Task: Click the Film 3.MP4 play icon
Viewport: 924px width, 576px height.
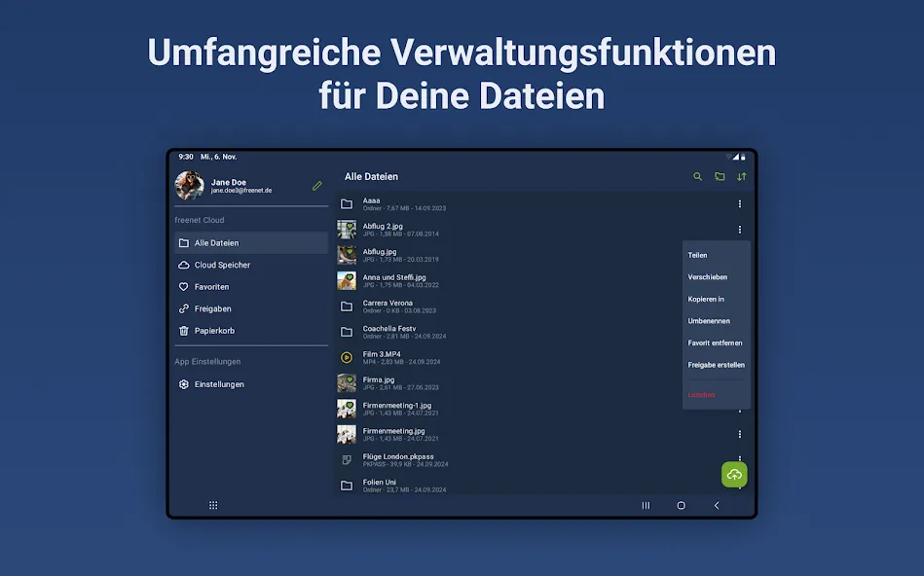Action: (347, 357)
